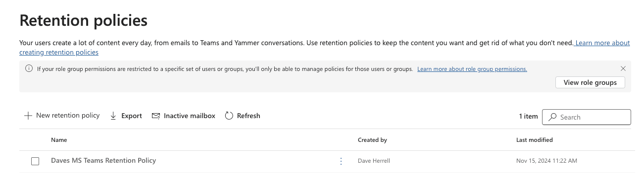This screenshot has height=196, width=644.
Task: Click the Inactive mailbox label
Action: (190, 116)
